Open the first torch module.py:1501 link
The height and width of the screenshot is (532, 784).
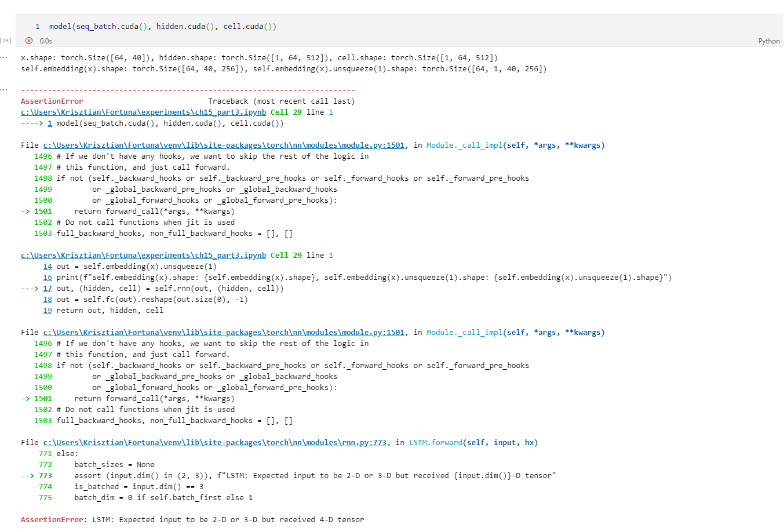(x=226, y=145)
